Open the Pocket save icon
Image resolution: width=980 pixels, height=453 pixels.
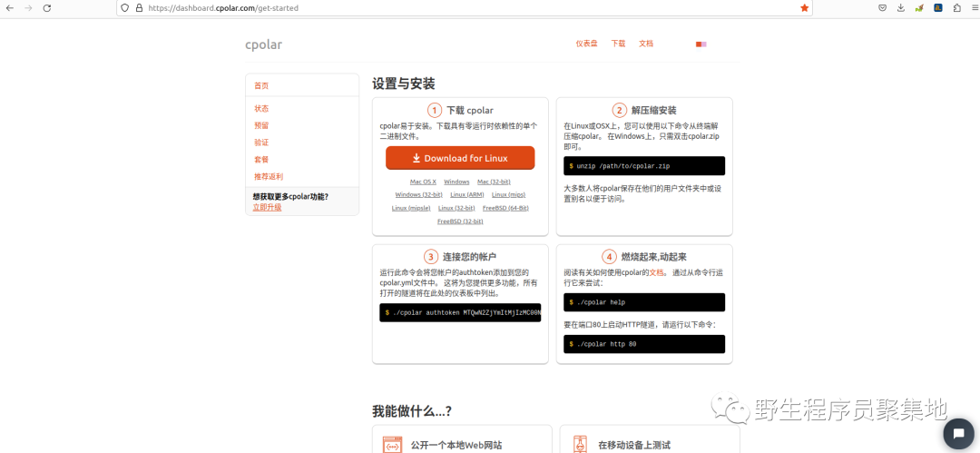click(883, 8)
